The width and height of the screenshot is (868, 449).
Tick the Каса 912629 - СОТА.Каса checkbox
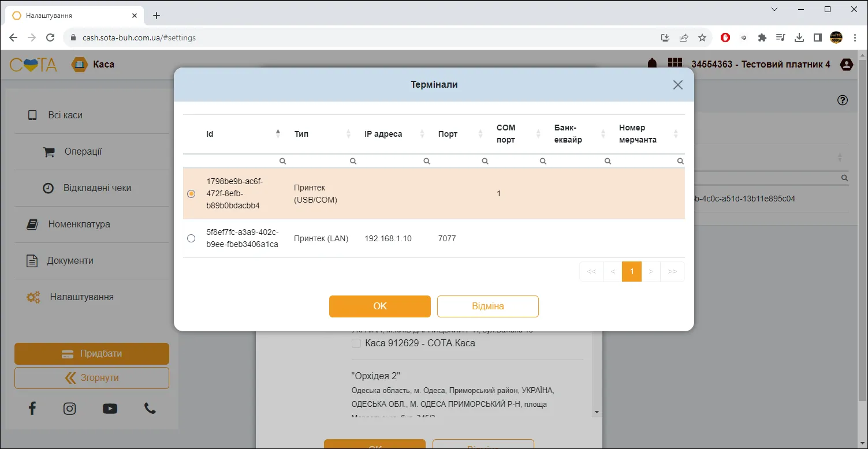tap(357, 343)
